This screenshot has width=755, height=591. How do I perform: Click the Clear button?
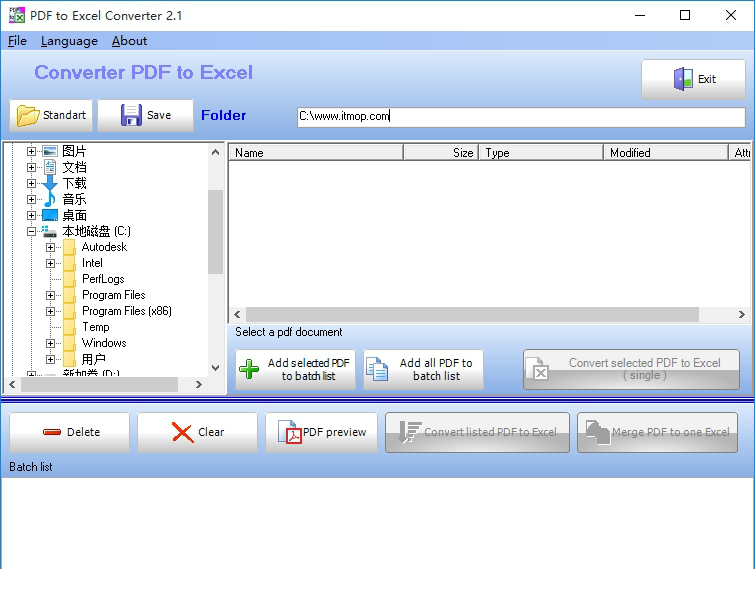pyautogui.click(x=197, y=432)
